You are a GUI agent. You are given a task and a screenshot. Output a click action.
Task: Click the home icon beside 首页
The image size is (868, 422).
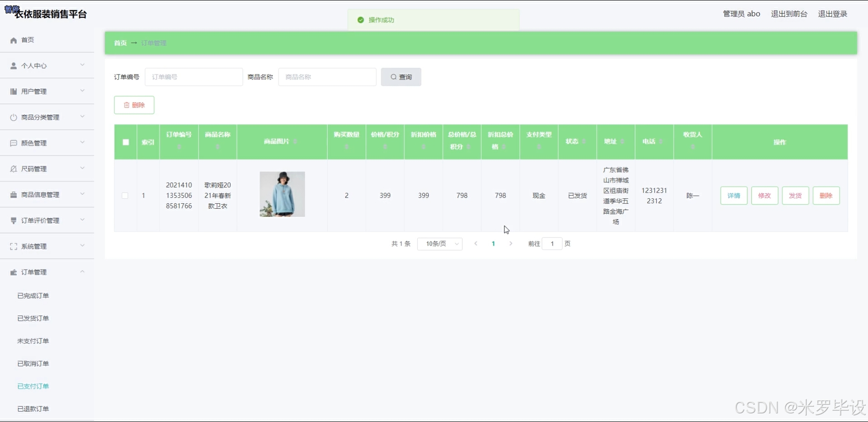pyautogui.click(x=13, y=40)
